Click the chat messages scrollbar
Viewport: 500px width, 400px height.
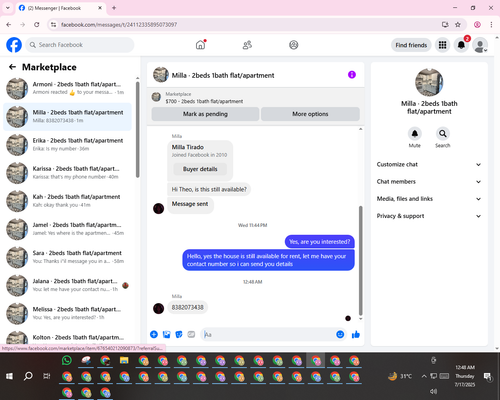360,261
